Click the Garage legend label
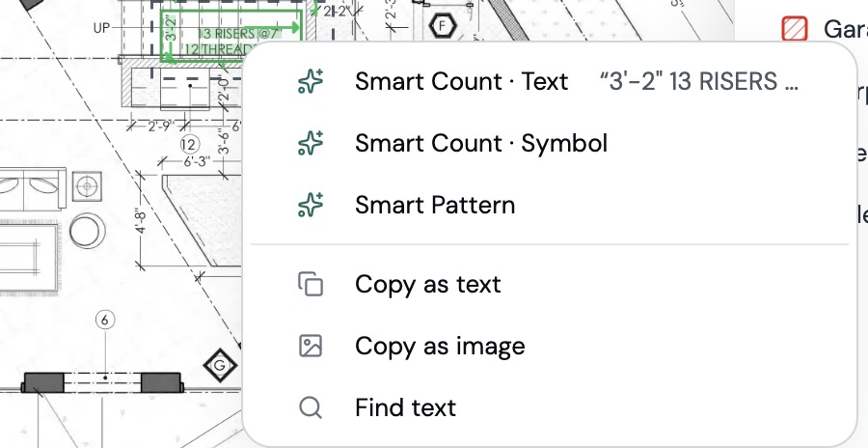 point(846,29)
